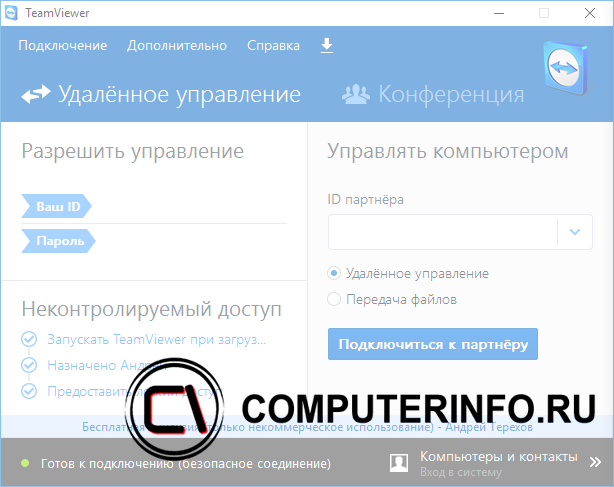Open Компьютеры и контакты panel
Image resolution: width=614 pixels, height=487 pixels.
(x=499, y=456)
